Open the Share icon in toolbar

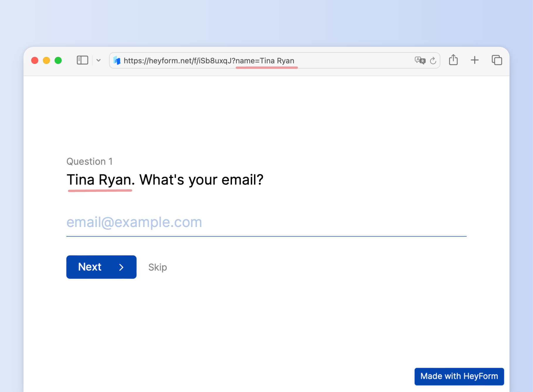coord(453,60)
